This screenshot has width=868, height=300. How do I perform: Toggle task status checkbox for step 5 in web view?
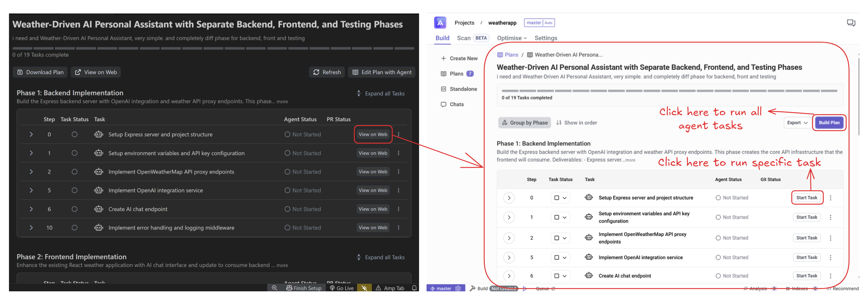tap(557, 258)
